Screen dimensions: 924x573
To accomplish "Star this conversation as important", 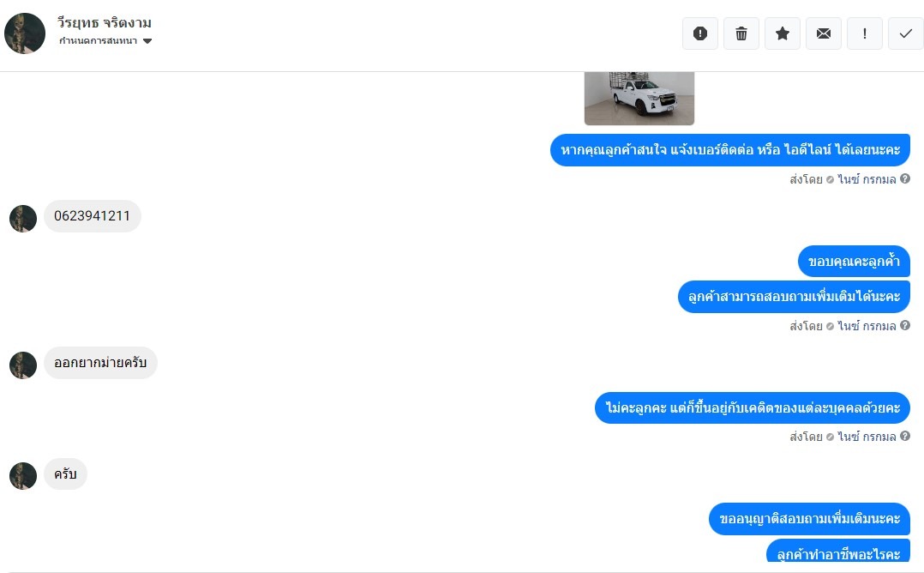I will [x=783, y=33].
